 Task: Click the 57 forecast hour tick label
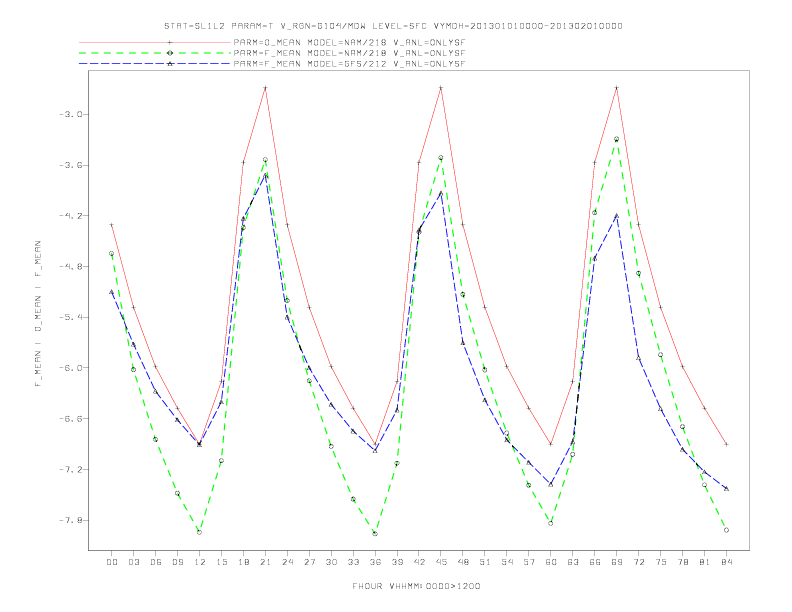coord(529,562)
